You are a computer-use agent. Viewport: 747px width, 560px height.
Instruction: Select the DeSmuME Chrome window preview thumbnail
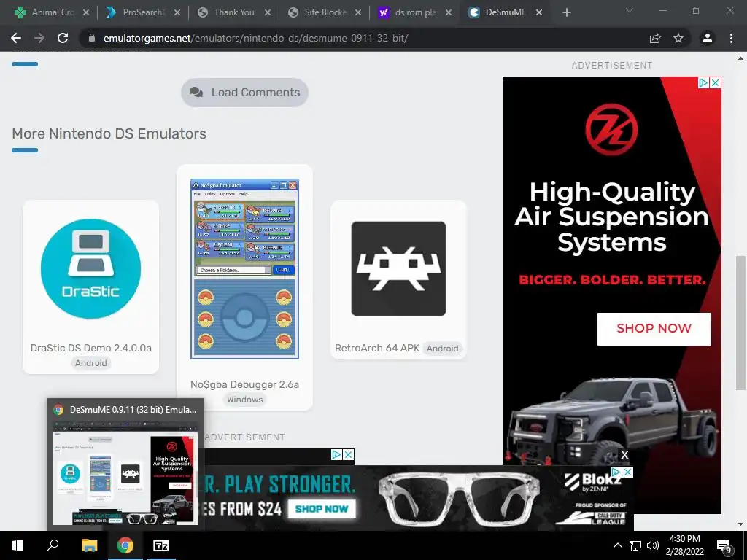click(125, 464)
